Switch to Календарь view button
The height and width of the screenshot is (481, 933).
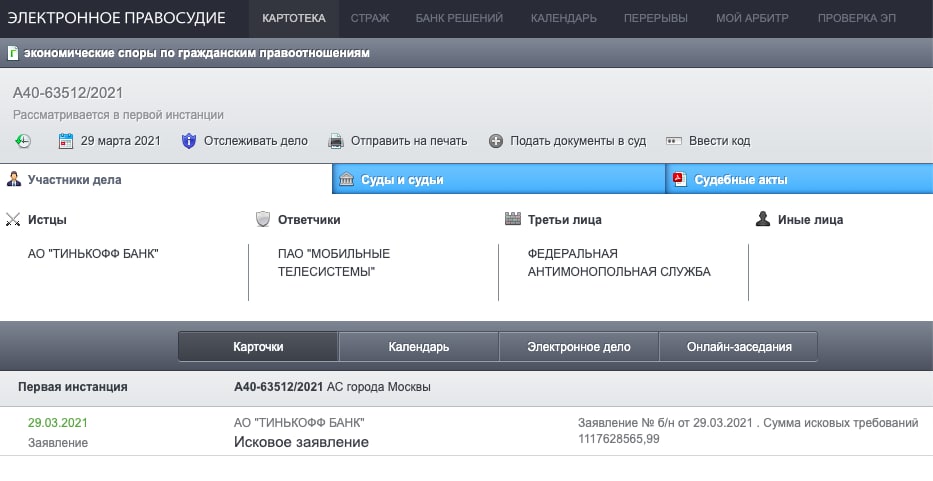tap(418, 346)
